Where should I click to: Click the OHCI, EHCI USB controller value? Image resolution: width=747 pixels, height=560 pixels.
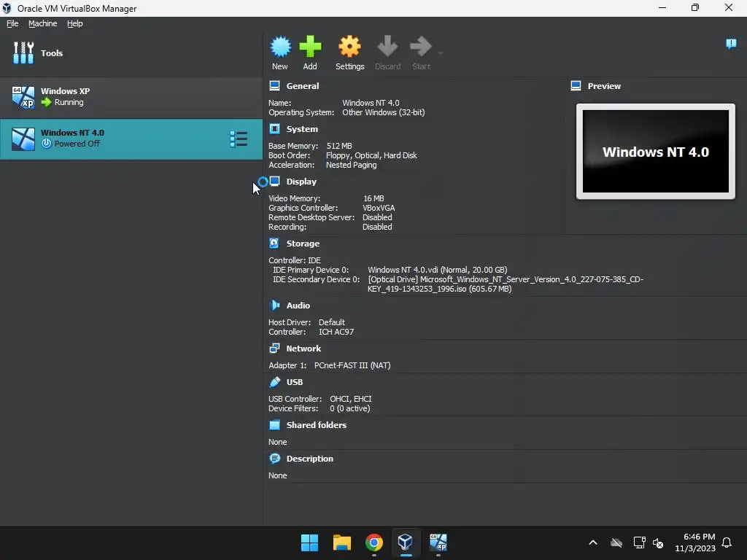351,399
